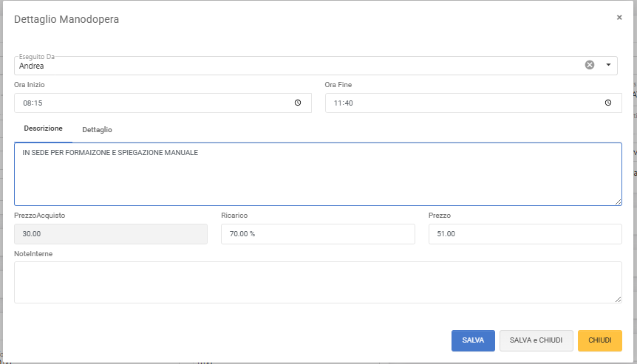Switch to the Descrizione tab
The width and height of the screenshot is (637, 364).
43,128
